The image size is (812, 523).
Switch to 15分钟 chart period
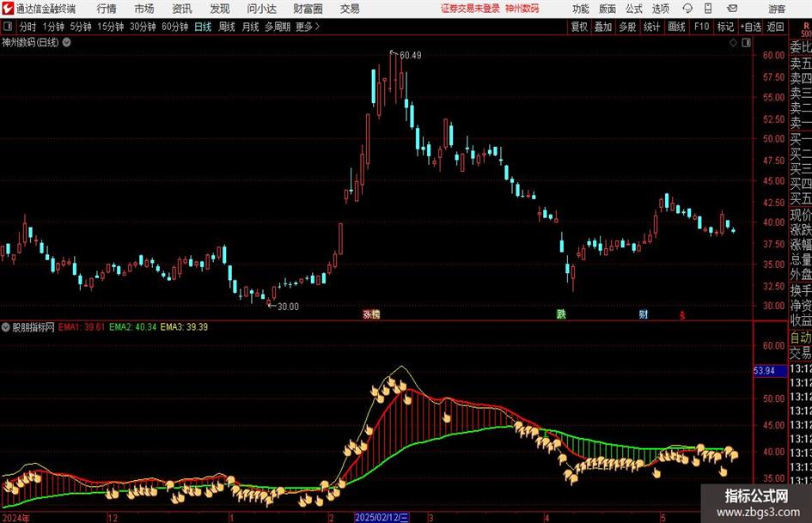click(110, 27)
